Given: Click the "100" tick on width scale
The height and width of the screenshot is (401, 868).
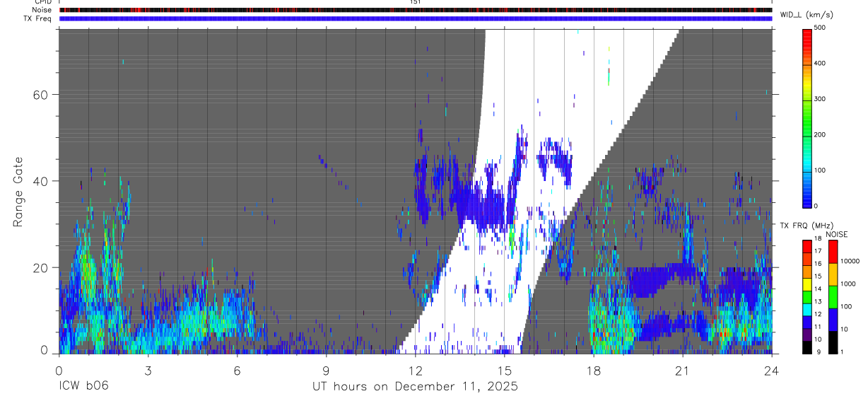Looking at the screenshot, I should 821,170.
